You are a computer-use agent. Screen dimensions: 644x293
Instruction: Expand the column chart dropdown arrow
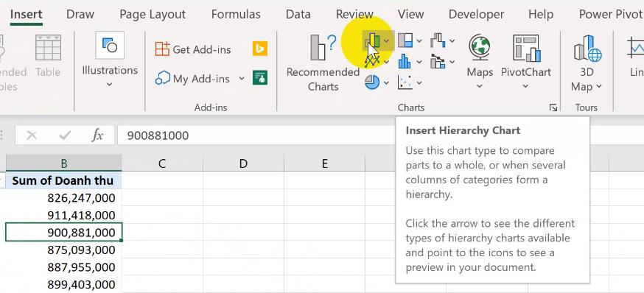387,41
